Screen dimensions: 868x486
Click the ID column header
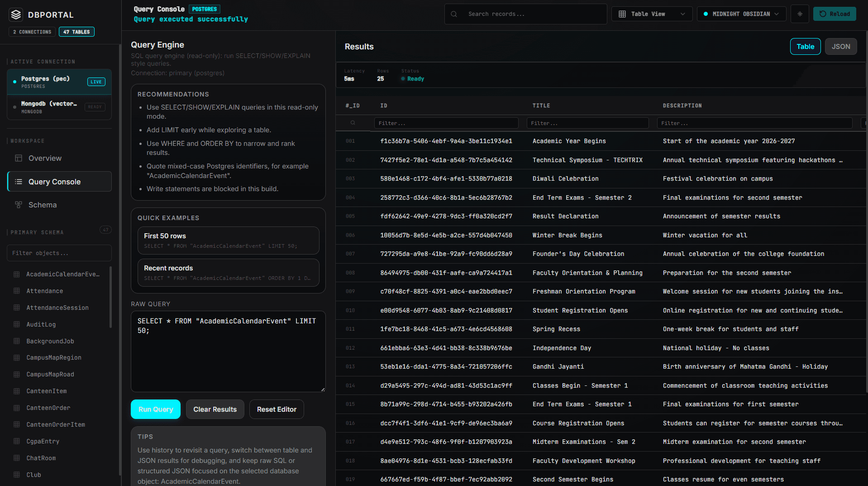coord(384,106)
